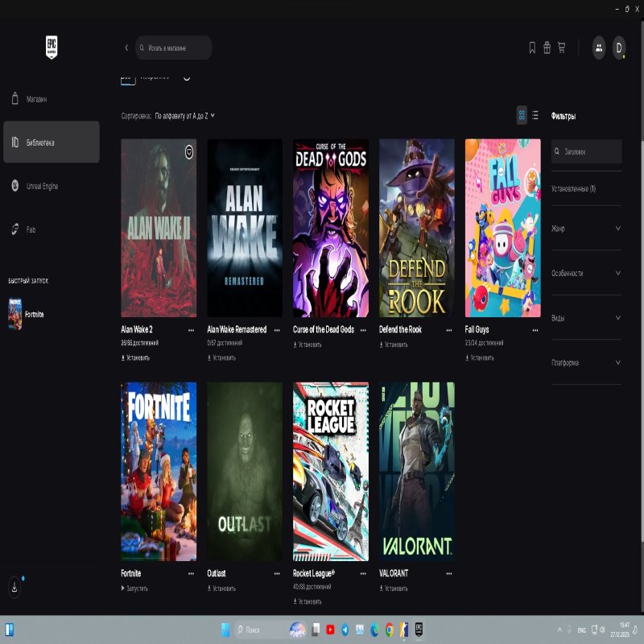This screenshot has width=644, height=644.
Task: Open Telegram from the Windows taskbar
Action: tap(345, 630)
